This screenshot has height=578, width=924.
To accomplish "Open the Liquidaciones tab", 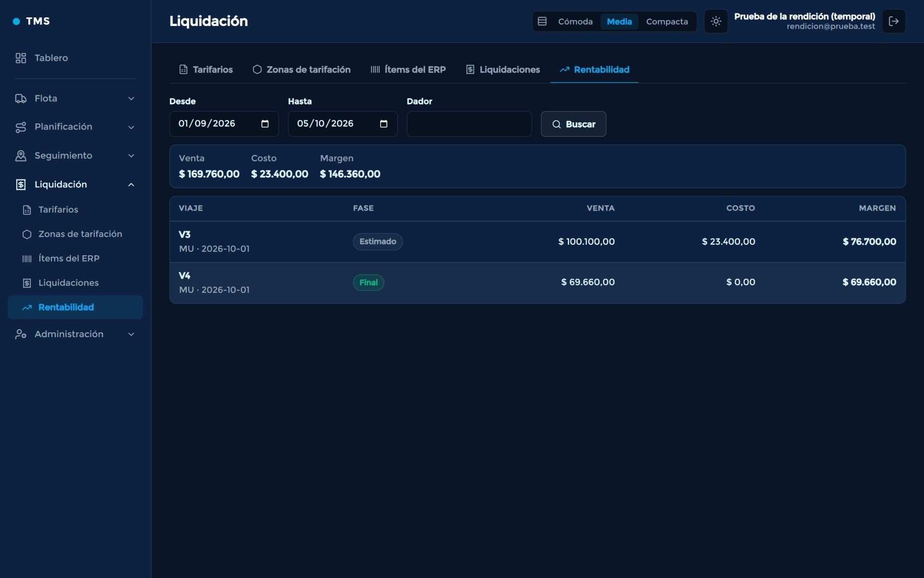I will point(503,70).
